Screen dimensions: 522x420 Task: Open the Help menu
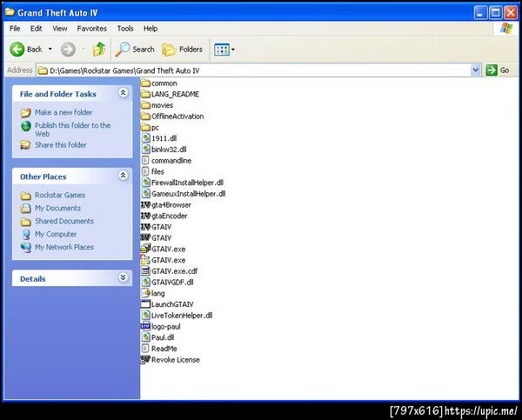click(151, 29)
